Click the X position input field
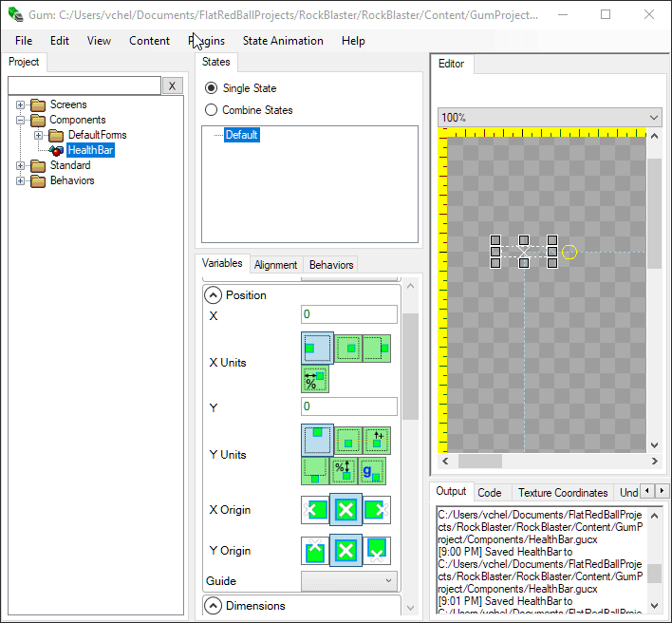 [x=349, y=314]
